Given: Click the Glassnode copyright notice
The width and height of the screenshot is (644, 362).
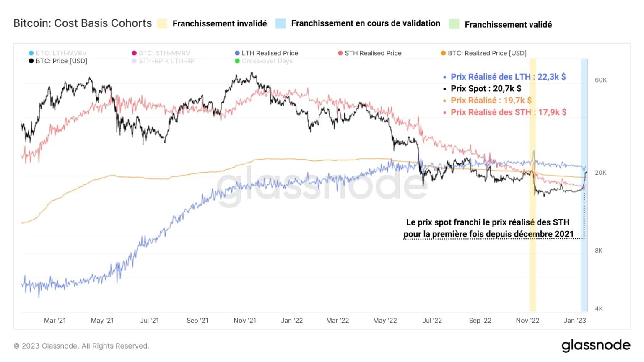Looking at the screenshot, I should click(x=81, y=346).
